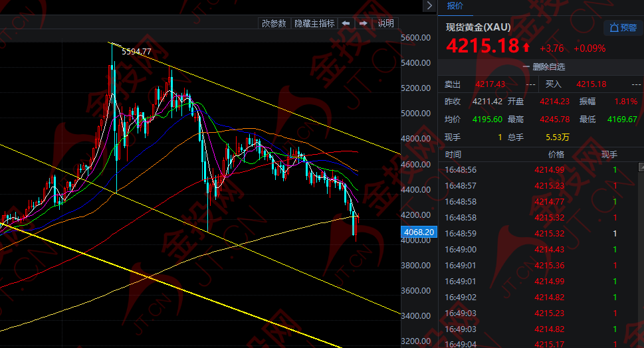The height and width of the screenshot is (348, 644).
Task: Select the trade row at 16:49:00
Action: click(x=538, y=250)
